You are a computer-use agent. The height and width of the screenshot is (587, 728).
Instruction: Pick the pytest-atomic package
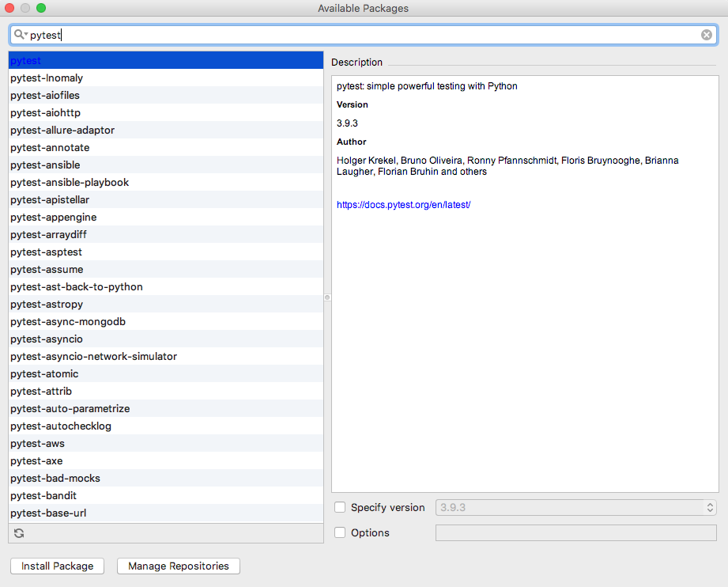[166, 374]
